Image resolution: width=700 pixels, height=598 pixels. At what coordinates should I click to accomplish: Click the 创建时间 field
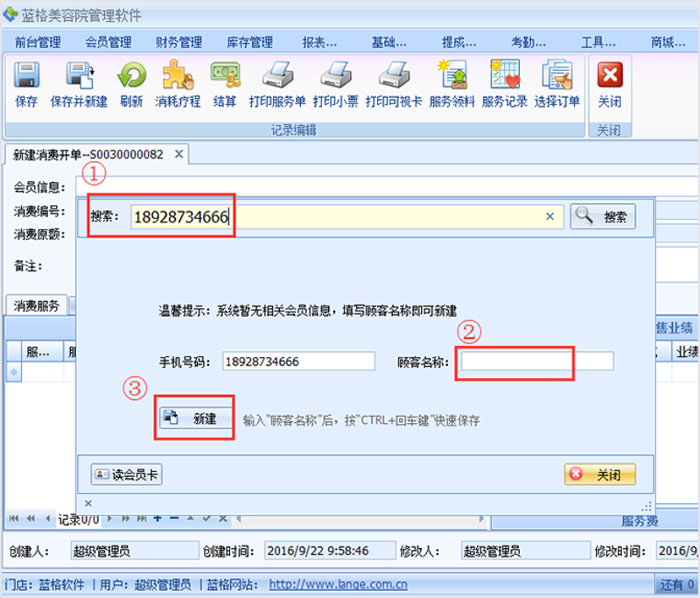pyautogui.click(x=330, y=551)
